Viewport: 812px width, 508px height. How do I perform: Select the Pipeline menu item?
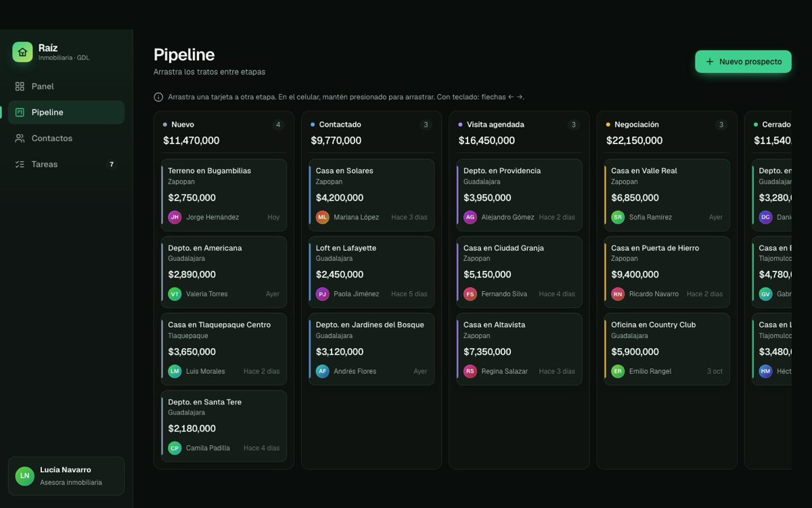tap(66, 112)
